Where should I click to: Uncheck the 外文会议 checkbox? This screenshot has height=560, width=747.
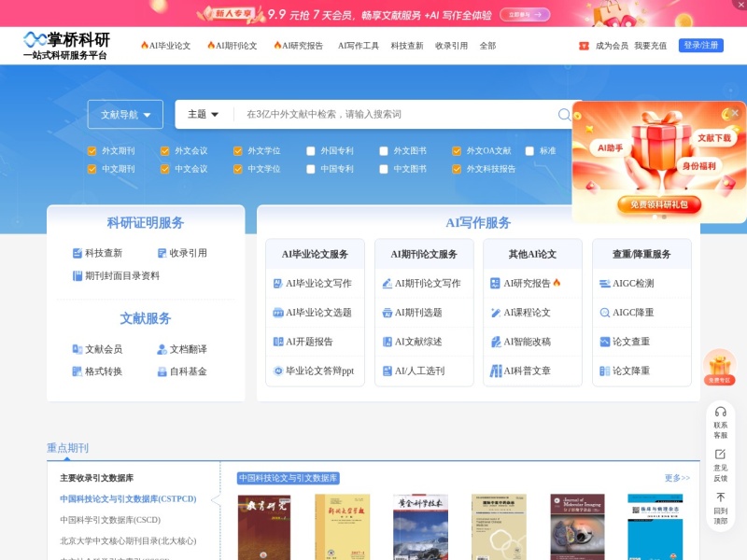[165, 151]
